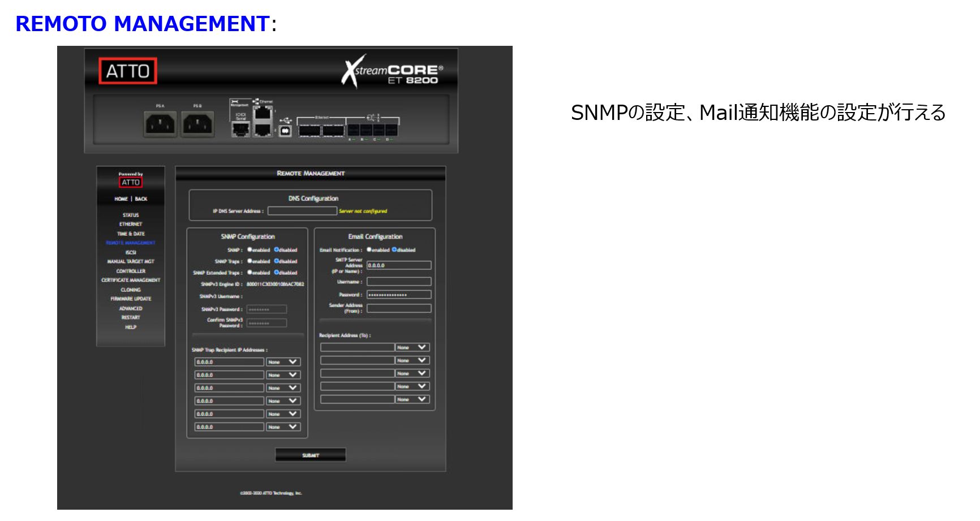Click the Home link in sidebar

tap(121, 199)
